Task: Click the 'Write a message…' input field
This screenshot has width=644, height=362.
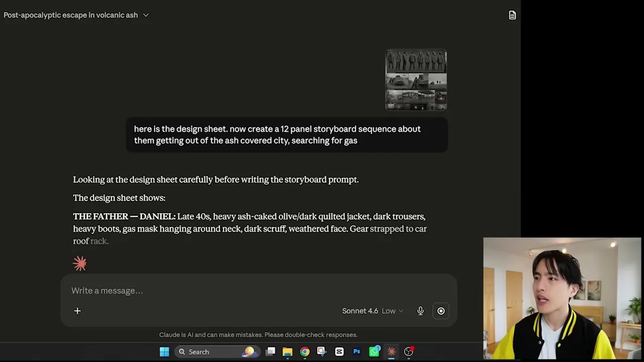Action: point(259,291)
